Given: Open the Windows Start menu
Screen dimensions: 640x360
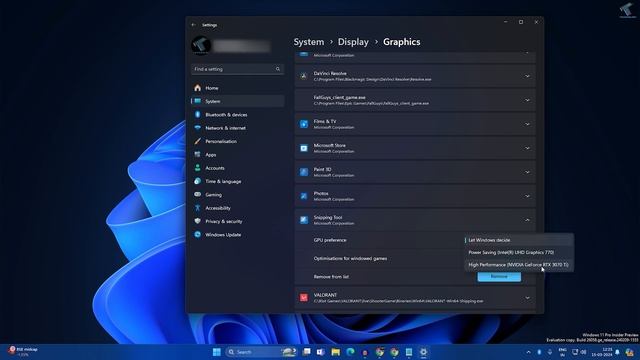Looking at the screenshot, I should click(217, 352).
